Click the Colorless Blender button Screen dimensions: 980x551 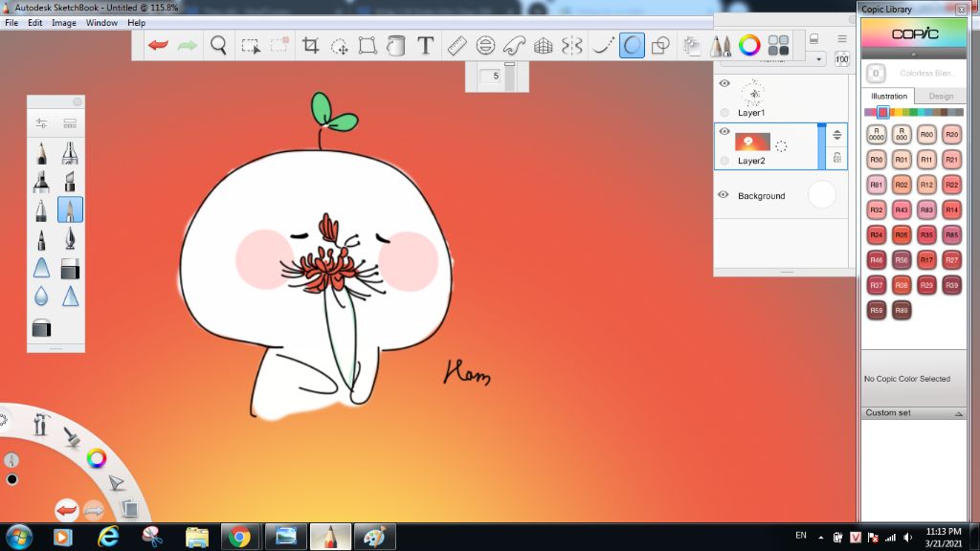point(876,73)
